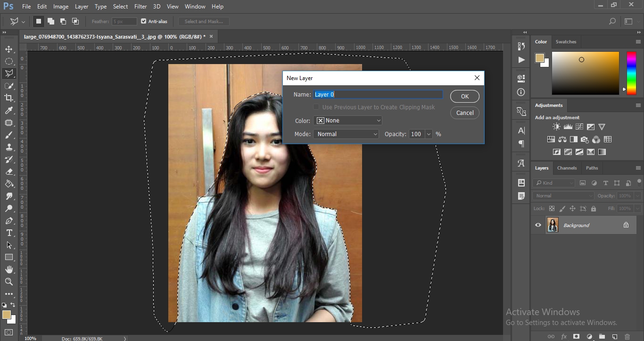Image resolution: width=644 pixels, height=341 pixels.
Task: Activate the Horizontal Type tool
Action: point(10,233)
